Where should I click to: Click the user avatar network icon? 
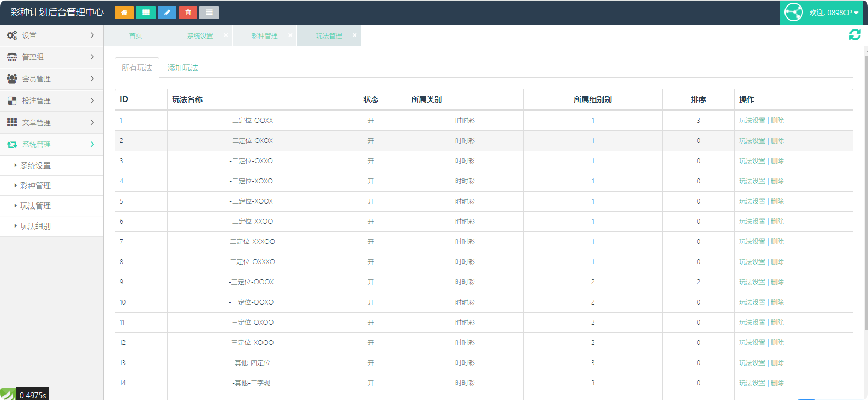[x=793, y=12]
